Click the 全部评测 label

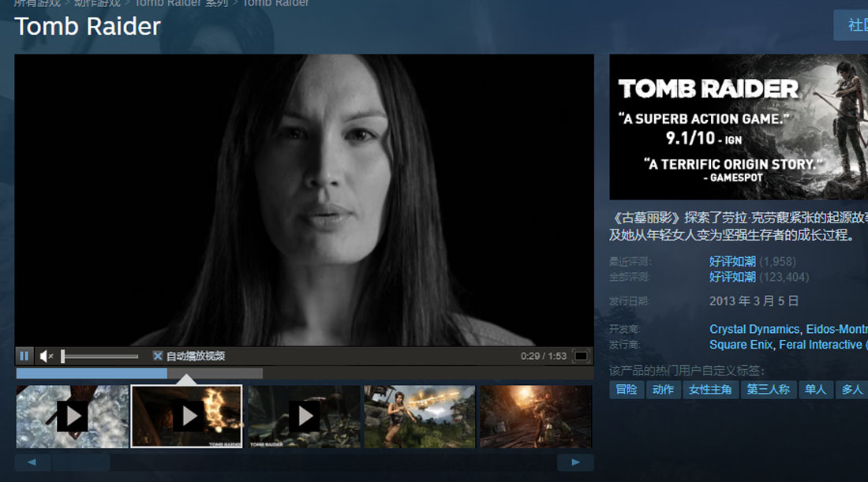[x=630, y=277]
